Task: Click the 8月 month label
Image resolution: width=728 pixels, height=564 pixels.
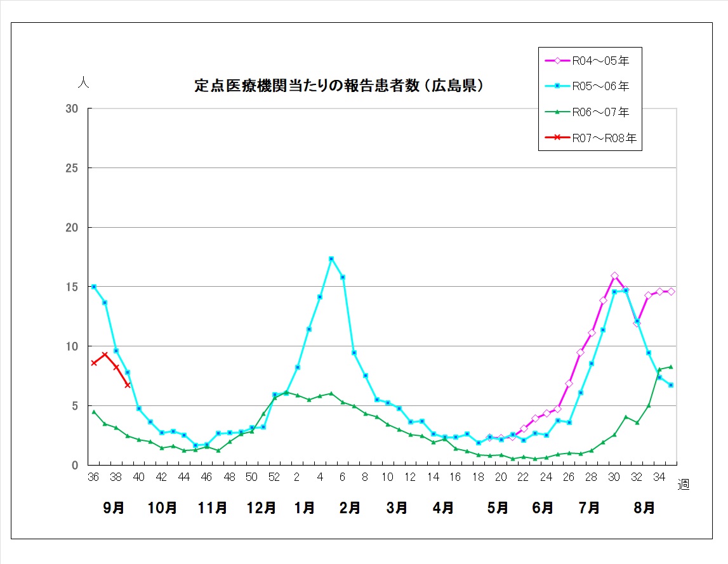Action: [645, 508]
